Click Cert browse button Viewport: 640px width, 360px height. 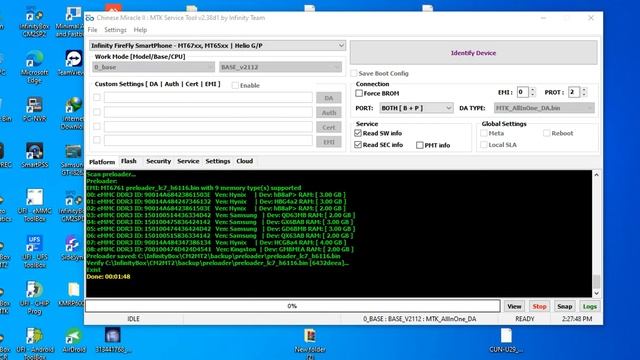pyautogui.click(x=329, y=127)
